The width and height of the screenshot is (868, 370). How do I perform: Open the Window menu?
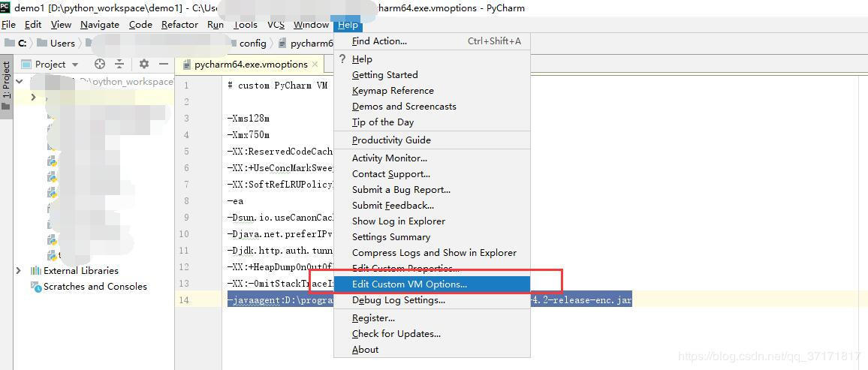pyautogui.click(x=311, y=25)
